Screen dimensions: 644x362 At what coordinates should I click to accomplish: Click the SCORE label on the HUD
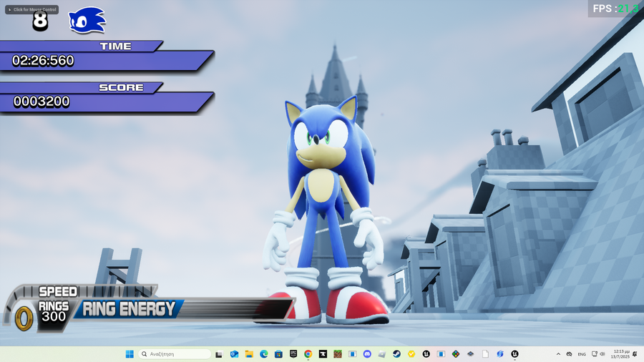click(121, 87)
